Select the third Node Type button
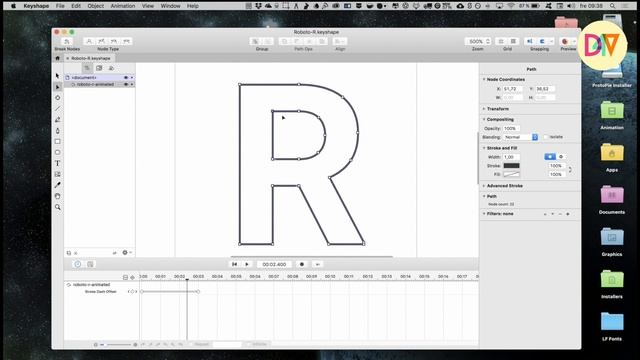The image size is (640, 360). [x=114, y=41]
